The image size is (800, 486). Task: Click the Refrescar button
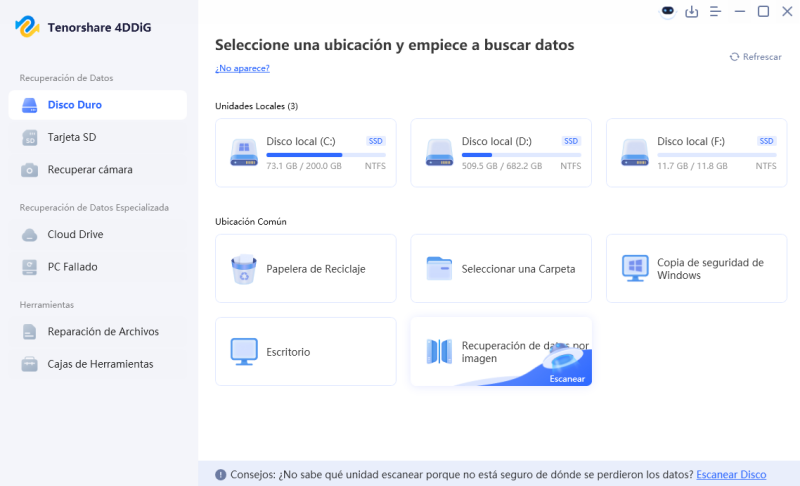point(756,57)
